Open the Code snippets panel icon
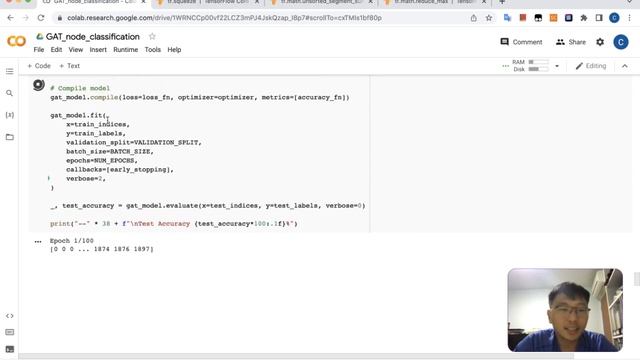Screen dimensions: 640x360 click(9, 316)
